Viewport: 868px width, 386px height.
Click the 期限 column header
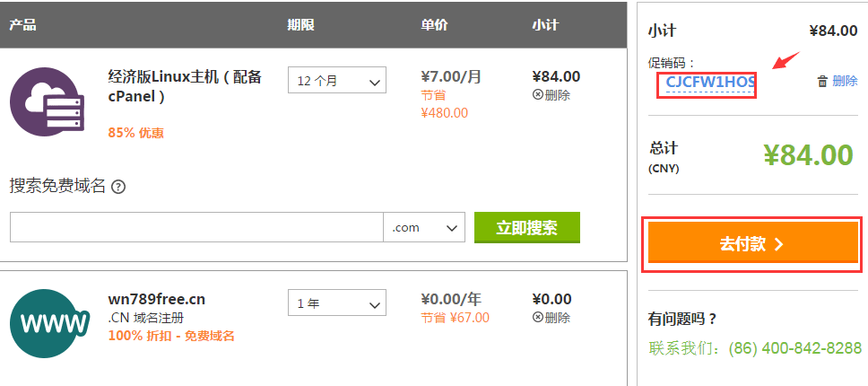coord(300,24)
